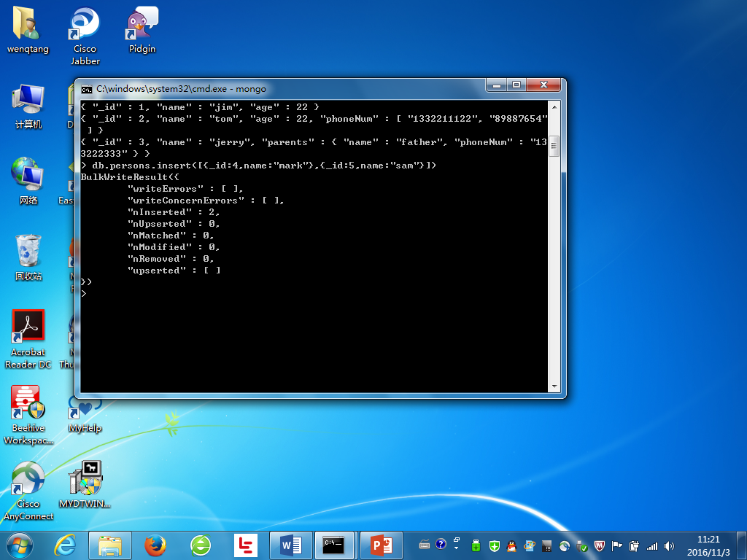
Task: Switch to Word in the taskbar
Action: 290,545
